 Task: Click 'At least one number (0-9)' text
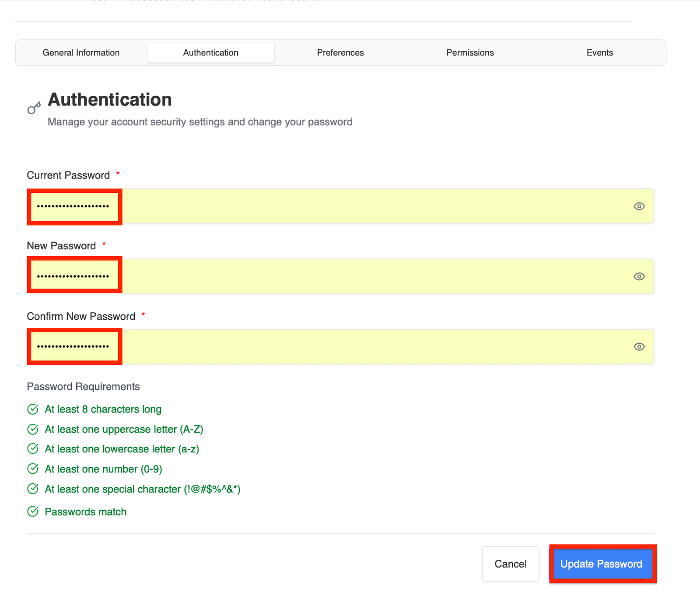tap(104, 469)
